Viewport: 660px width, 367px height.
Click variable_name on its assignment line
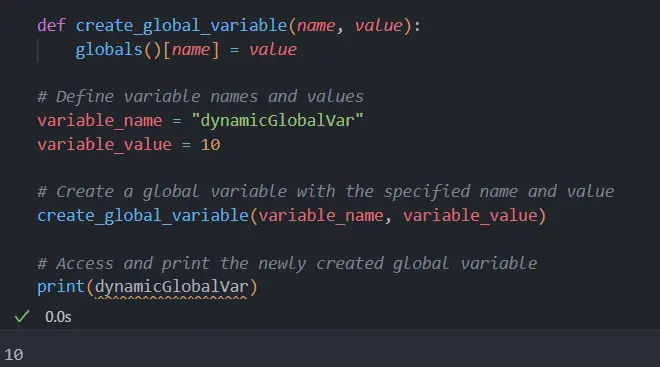tap(100, 121)
